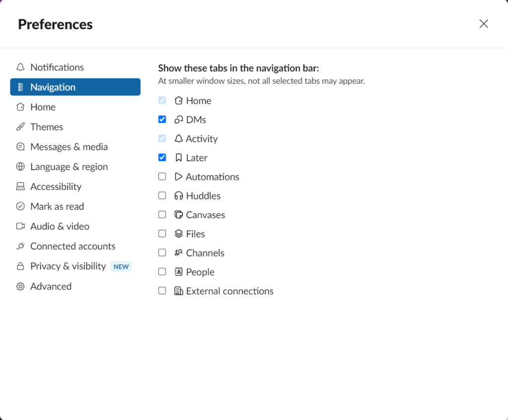Enable the Automations tab checkbox
Screen dimensions: 508x420
tap(162, 176)
